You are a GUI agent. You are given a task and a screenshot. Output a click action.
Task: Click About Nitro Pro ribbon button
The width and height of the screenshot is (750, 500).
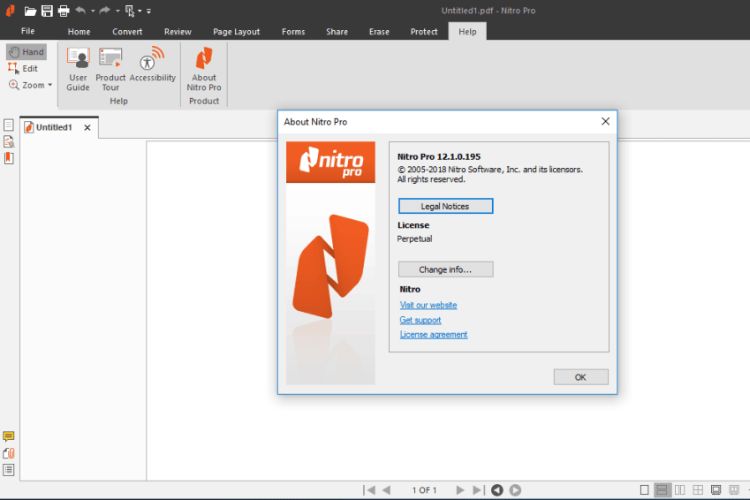pos(204,69)
